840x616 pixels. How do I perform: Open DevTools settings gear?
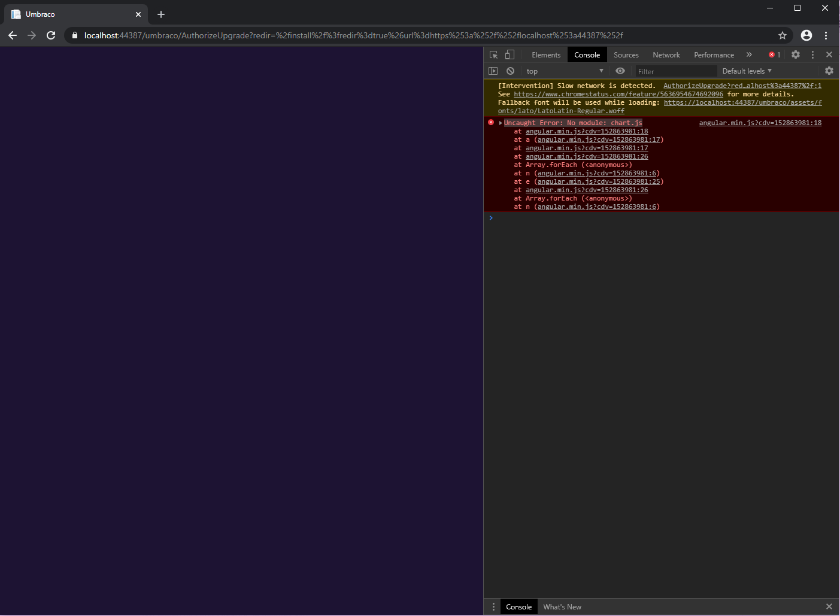coord(796,54)
